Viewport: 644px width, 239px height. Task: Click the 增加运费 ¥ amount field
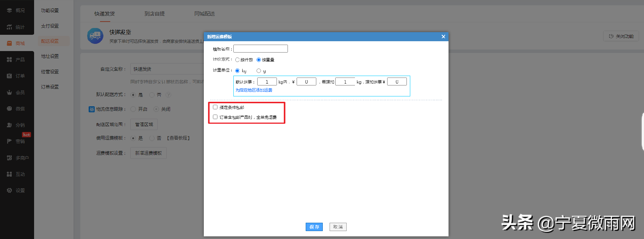(x=397, y=82)
